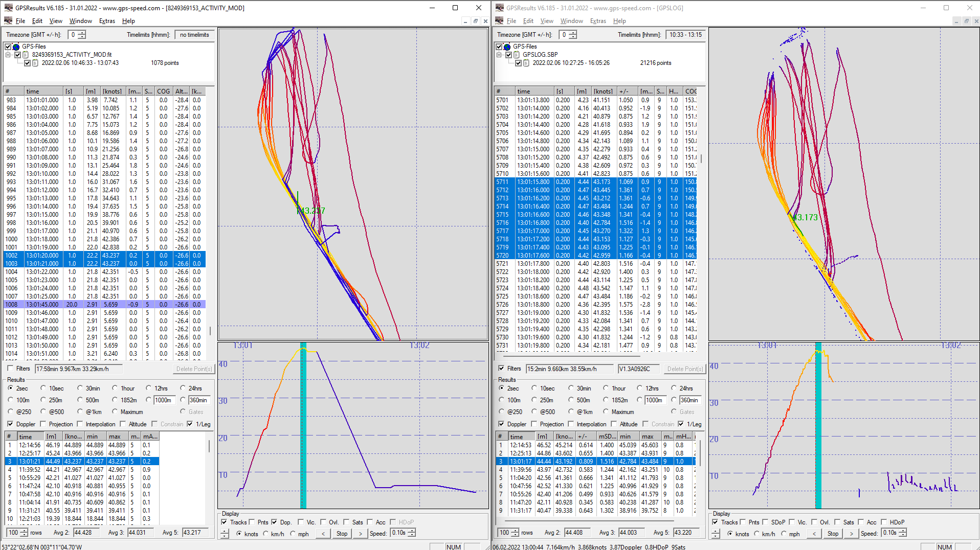Click the 360min input field in right window
Screen dimensions: 980x550
tap(689, 400)
